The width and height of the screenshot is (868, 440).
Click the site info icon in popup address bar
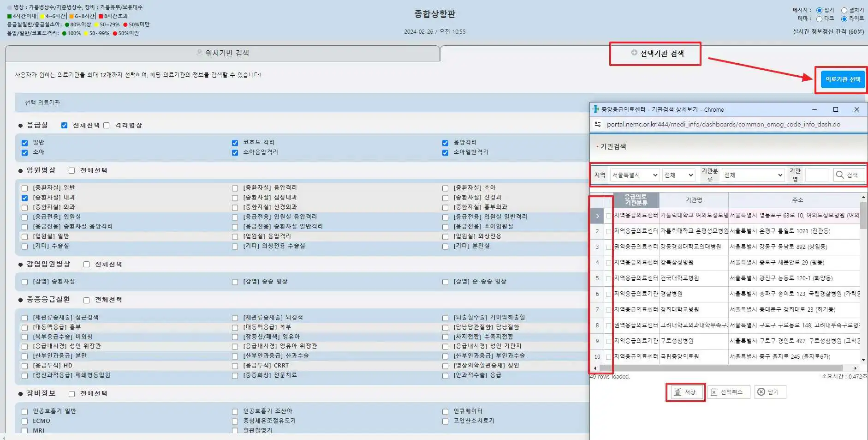coord(598,124)
